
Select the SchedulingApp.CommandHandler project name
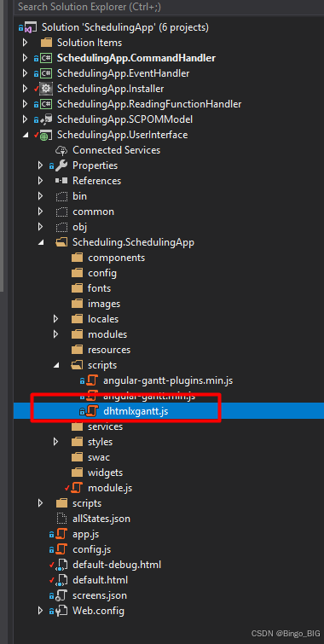[x=136, y=58]
